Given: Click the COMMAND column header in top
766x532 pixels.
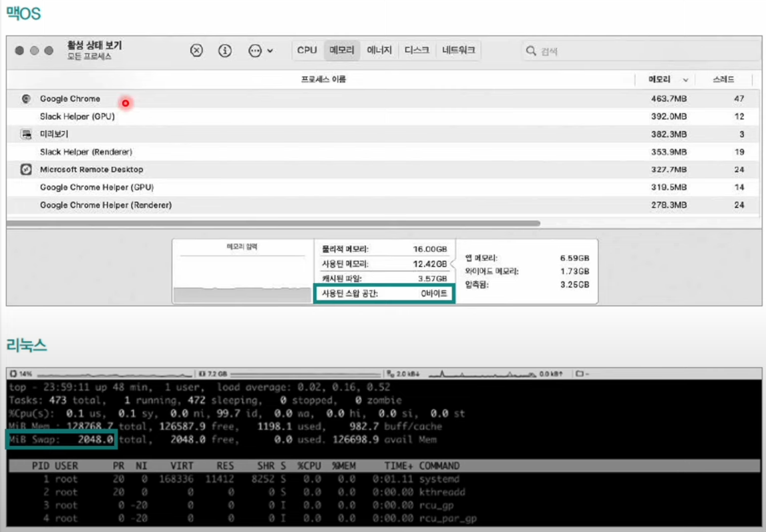Looking at the screenshot, I should click(439, 466).
